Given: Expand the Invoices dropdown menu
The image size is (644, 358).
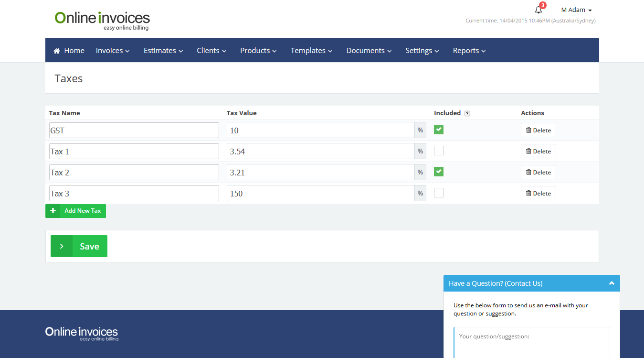Looking at the screenshot, I should pos(113,51).
